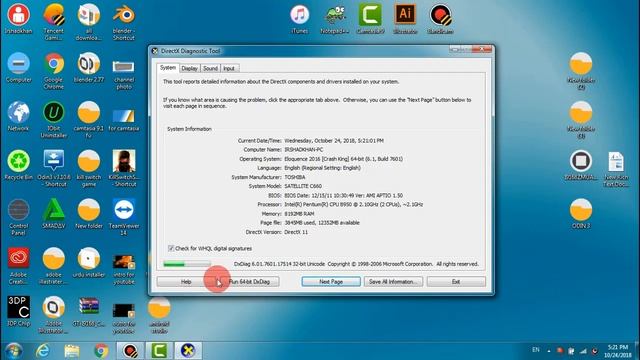Open the Computer desktop icon
The width and height of the screenshot is (640, 360).
[18, 67]
